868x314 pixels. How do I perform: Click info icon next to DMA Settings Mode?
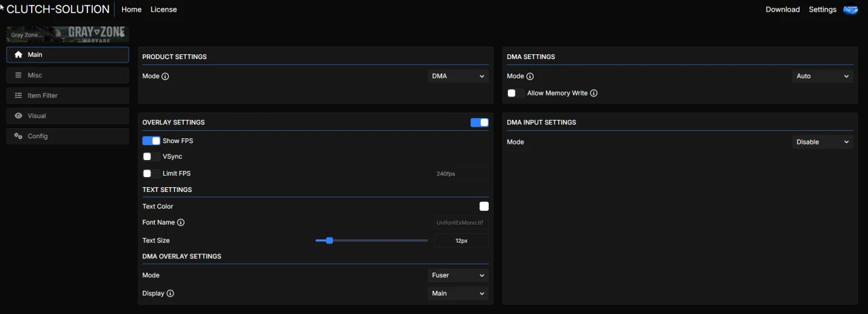tap(530, 77)
